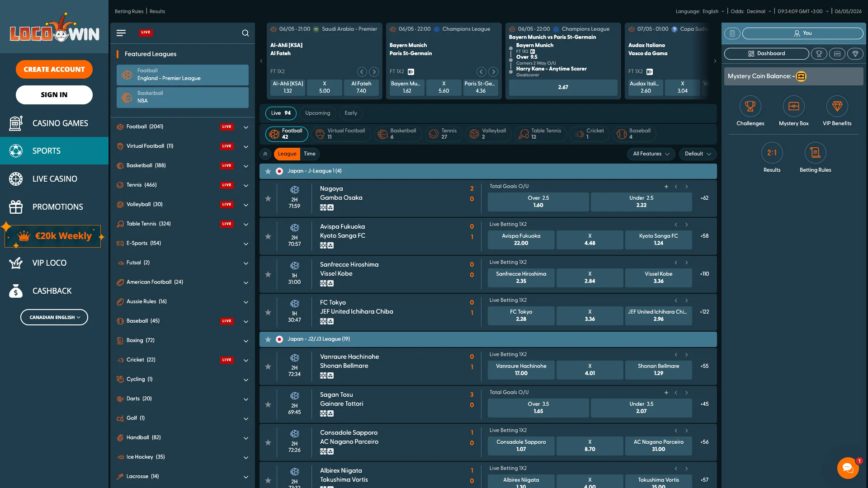
Task: Open the Results 2:1 icon
Action: tap(772, 153)
